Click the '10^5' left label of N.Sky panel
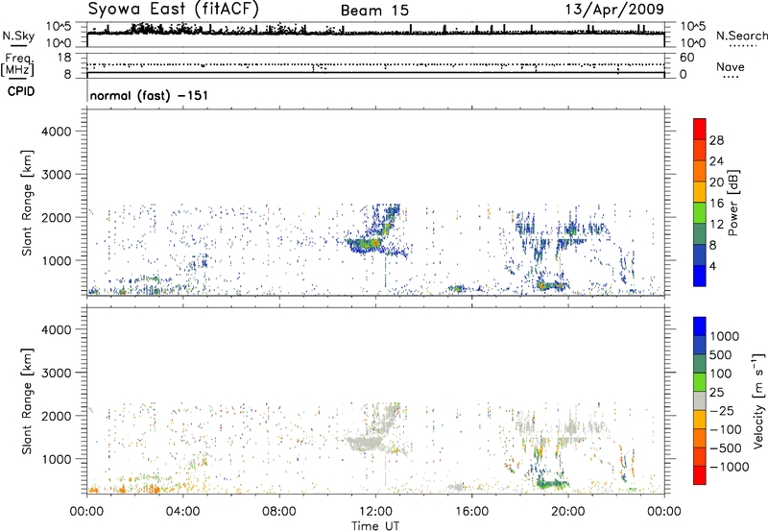The height and width of the screenshot is (532, 768). click(x=58, y=27)
